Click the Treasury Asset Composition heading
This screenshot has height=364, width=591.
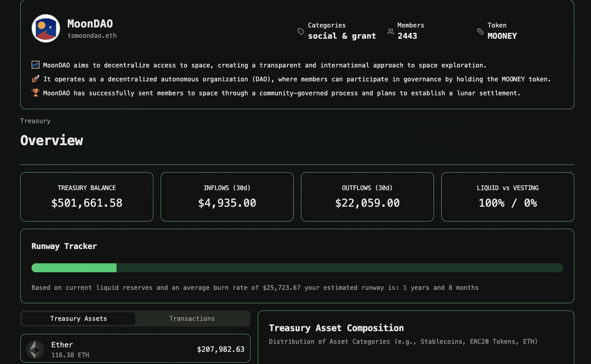336,328
